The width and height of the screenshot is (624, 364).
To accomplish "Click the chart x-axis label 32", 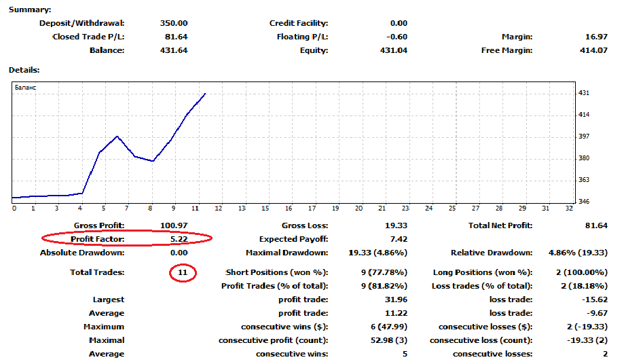I will coord(569,208).
